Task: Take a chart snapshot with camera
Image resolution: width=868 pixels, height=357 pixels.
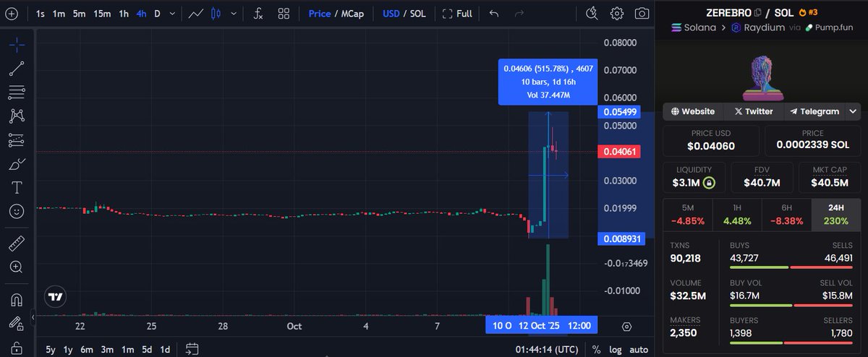Action: click(642, 14)
